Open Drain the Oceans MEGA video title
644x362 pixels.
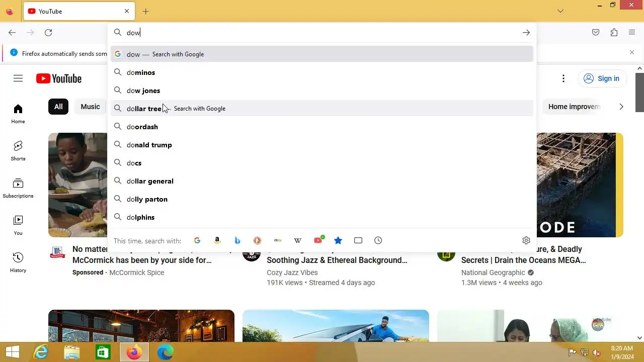524,254
